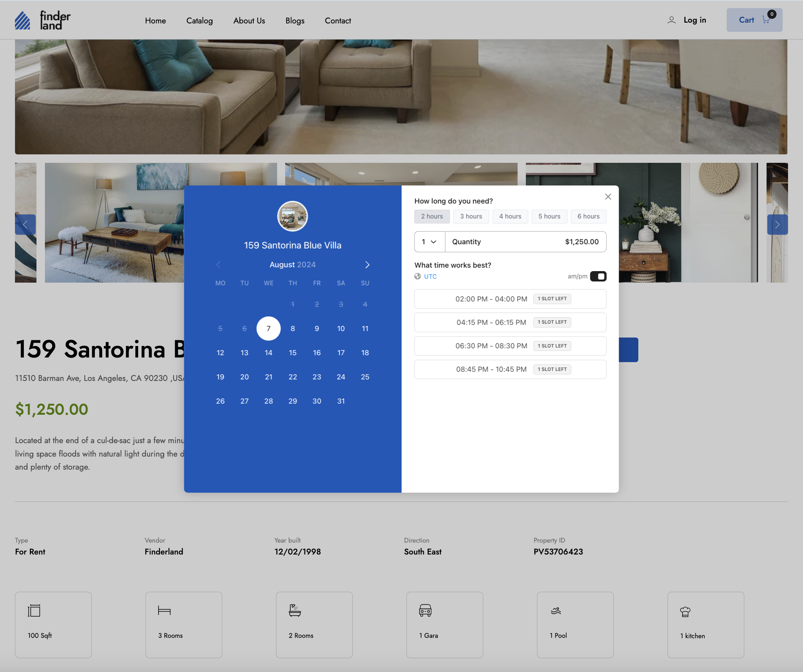Viewport: 803px width, 672px height.
Task: Click the pool icon
Action: click(556, 611)
